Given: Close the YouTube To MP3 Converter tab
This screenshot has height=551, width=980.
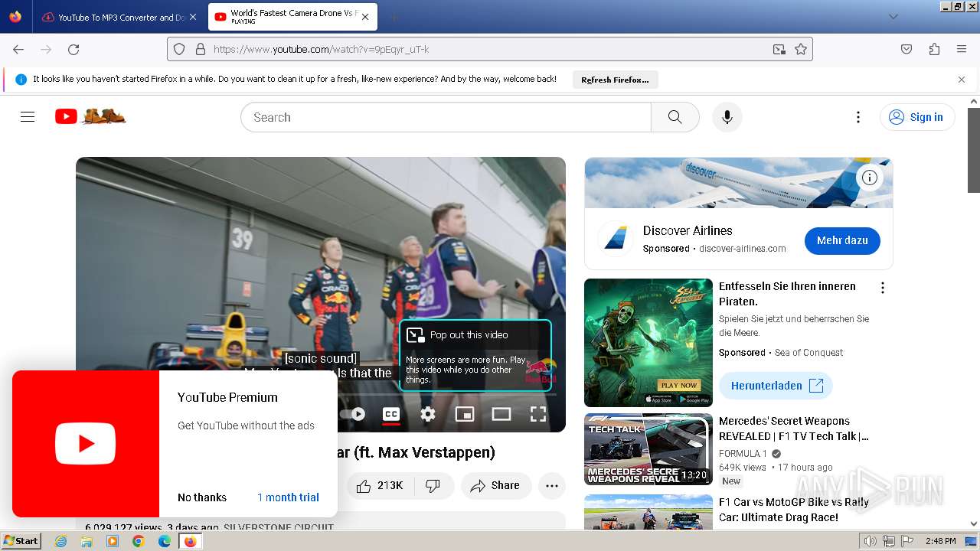Looking at the screenshot, I should pyautogui.click(x=192, y=17).
